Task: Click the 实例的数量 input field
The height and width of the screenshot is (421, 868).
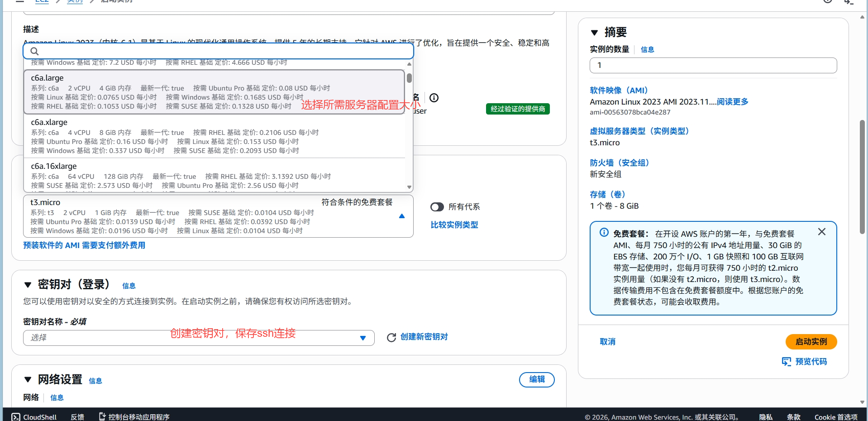Action: (x=713, y=65)
